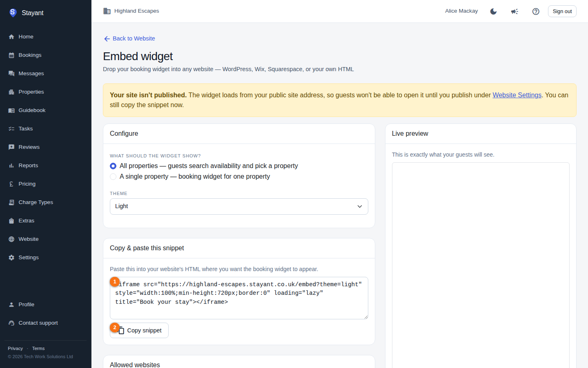Open Charge Types via its receipt icon

[11, 202]
